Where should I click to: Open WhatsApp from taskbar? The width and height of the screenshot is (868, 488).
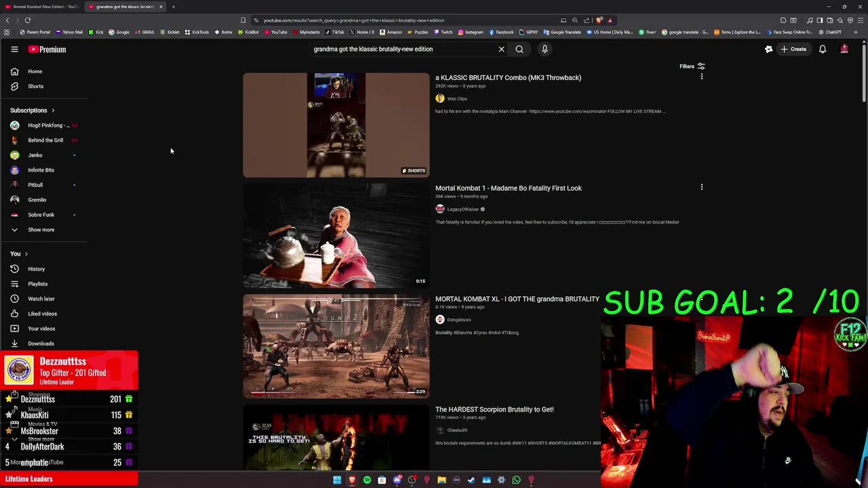(516, 480)
